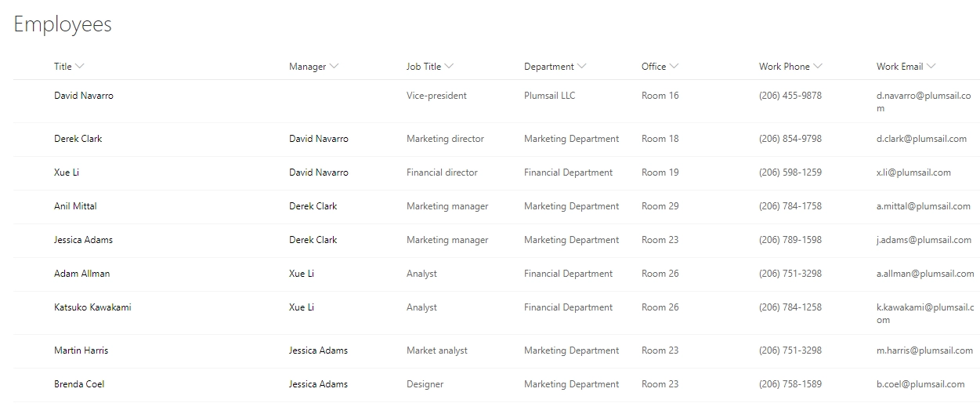
Task: Click email x.li@plumsail.com
Action: point(913,172)
